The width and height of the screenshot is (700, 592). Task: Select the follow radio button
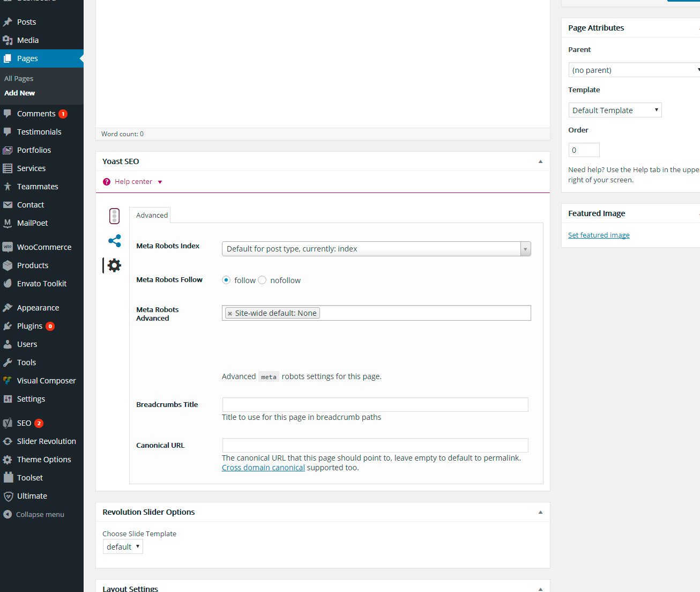tap(226, 280)
